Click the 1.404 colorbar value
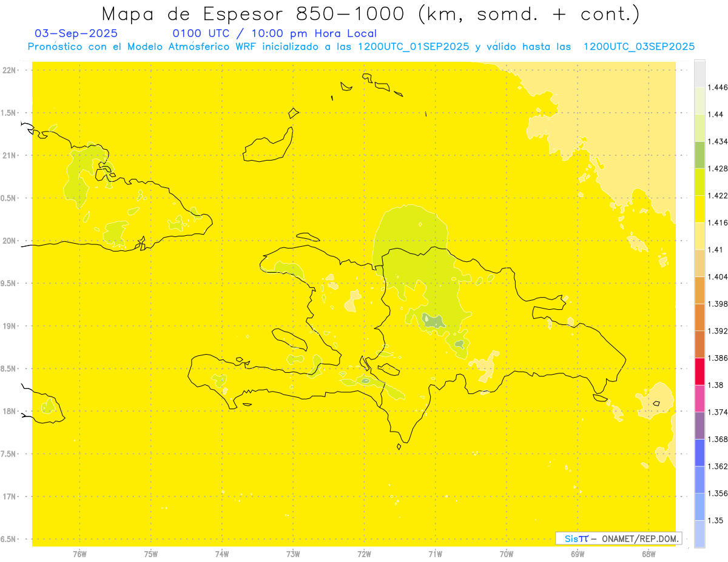The height and width of the screenshot is (562, 728). click(x=718, y=276)
